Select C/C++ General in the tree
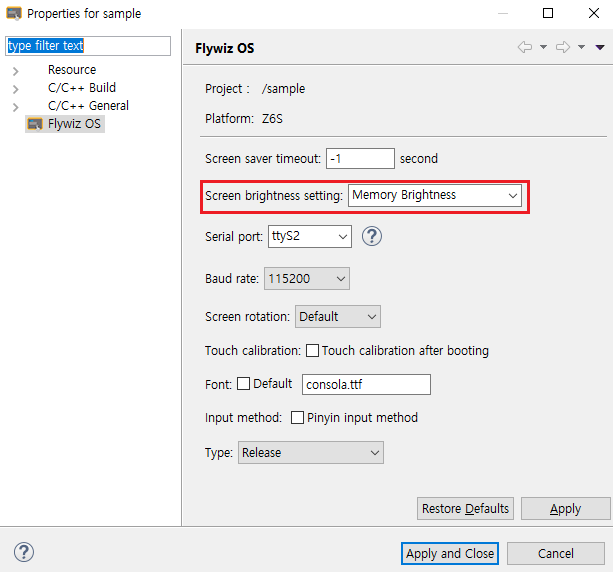This screenshot has width=613, height=572. (88, 106)
